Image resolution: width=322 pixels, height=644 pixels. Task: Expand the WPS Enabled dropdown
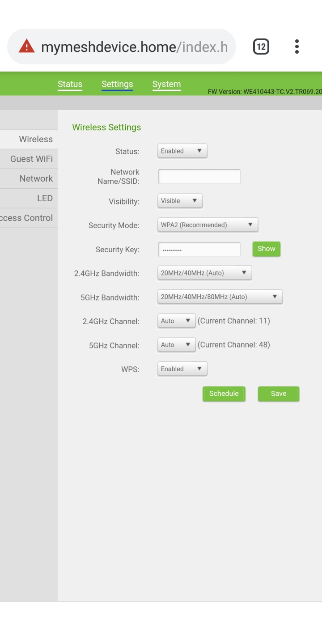tap(182, 369)
